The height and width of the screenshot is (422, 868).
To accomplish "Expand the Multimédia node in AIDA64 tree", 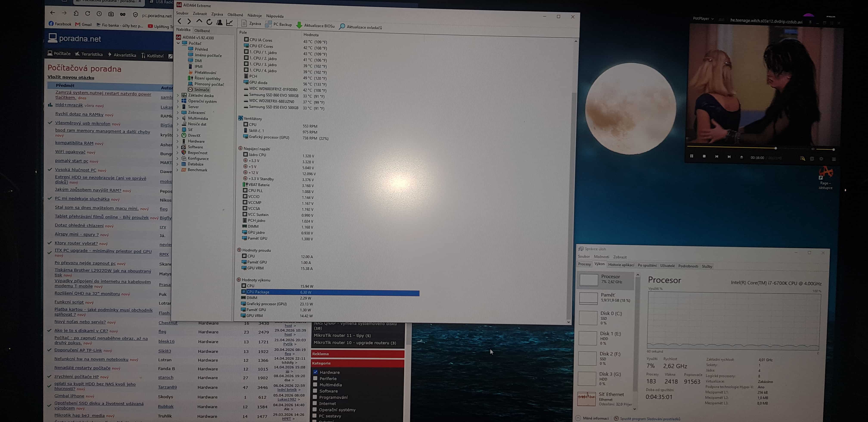I will (178, 118).
